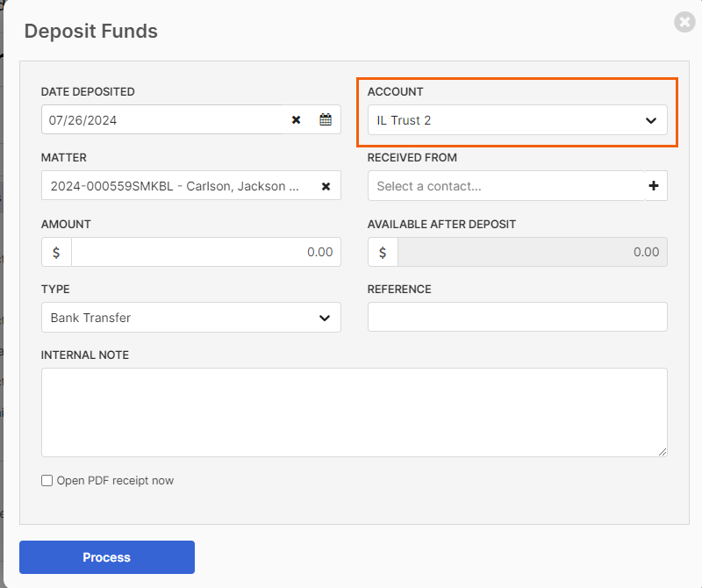702x588 pixels.
Task: Click the Date Deposited value 07/26/2024
Action: [82, 120]
